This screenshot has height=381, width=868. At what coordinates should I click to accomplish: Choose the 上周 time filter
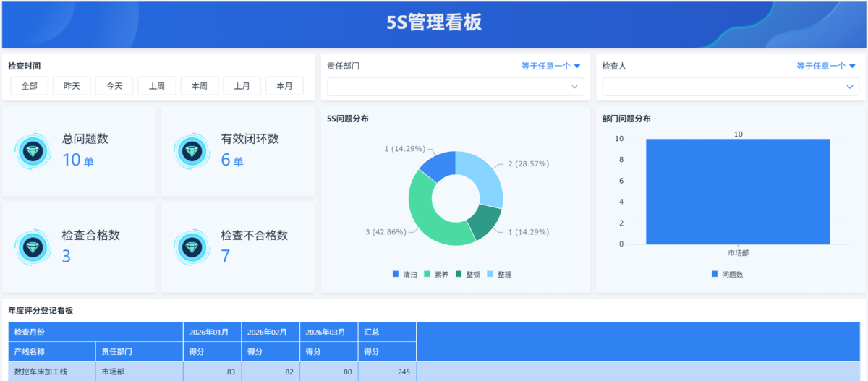157,86
